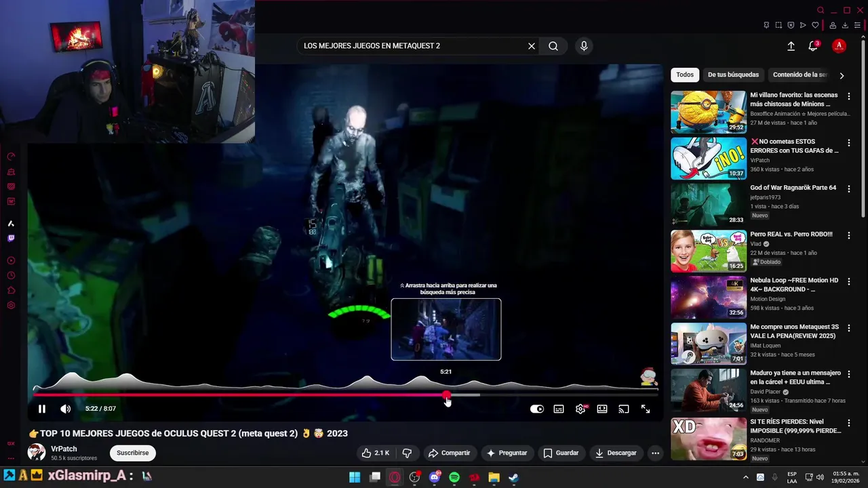
Task: Open Spotify from the taskbar
Action: (454, 477)
